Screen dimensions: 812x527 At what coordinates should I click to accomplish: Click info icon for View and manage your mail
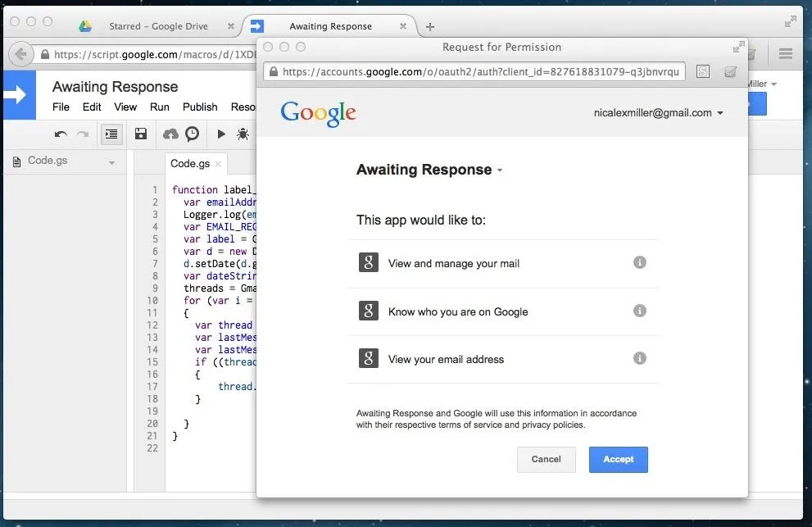point(640,262)
